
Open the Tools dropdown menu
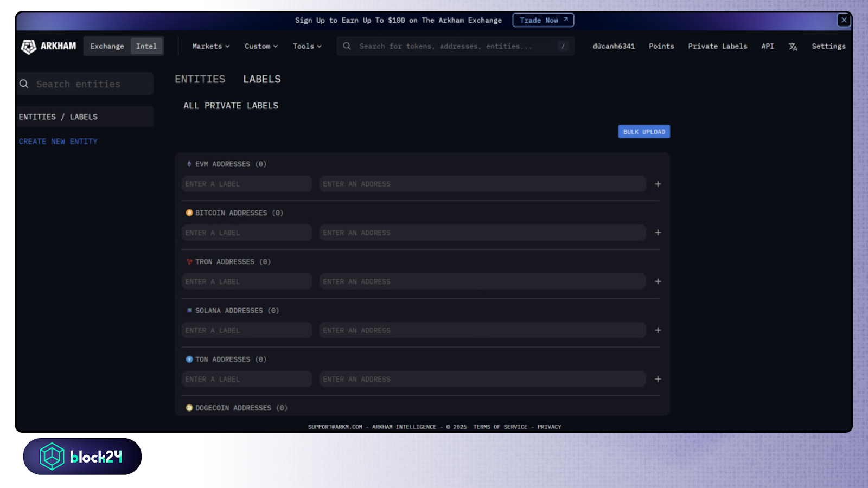(x=307, y=46)
